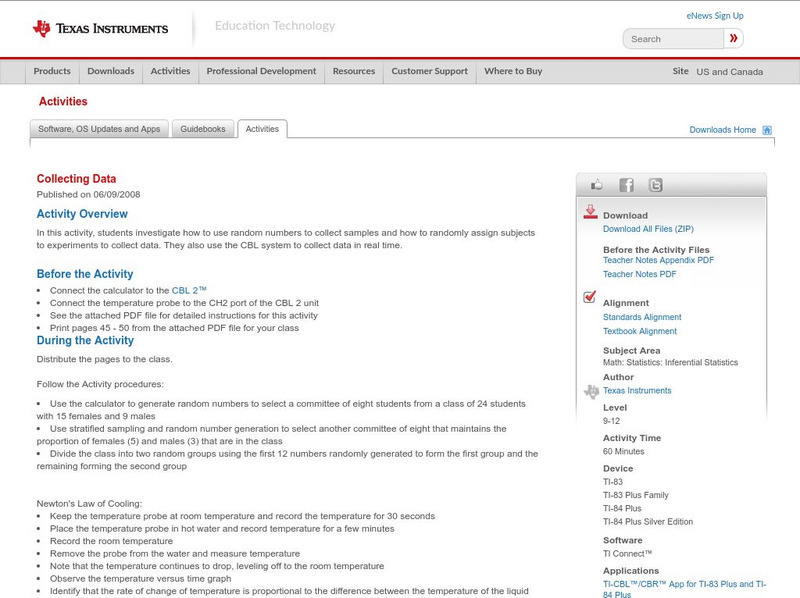800x598 pixels.
Task: Open the Downloads menu
Action: (x=111, y=71)
